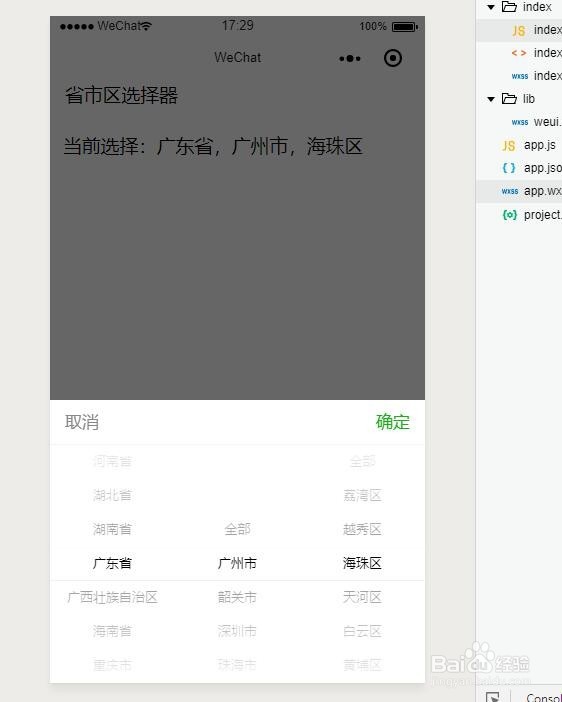Click the JS icon beside app.js
The image size is (562, 702).
point(508,146)
